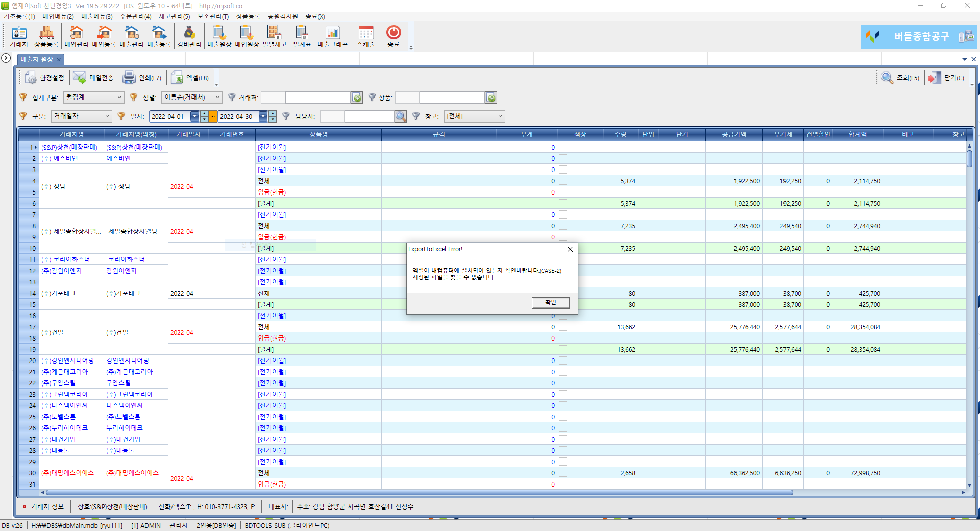Expand the main toolbar overflow arrow
The image size is (980, 531).
click(x=411, y=47)
